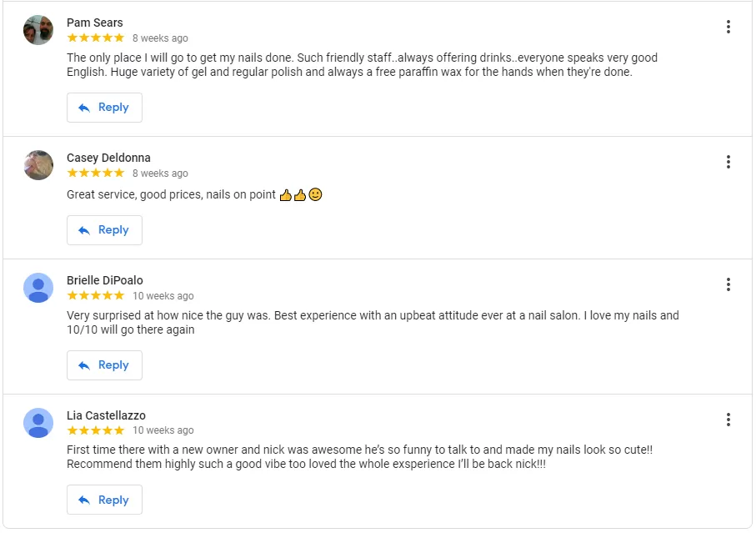Click five-star rating on Casey Deldonna review
This screenshot has width=756, height=533.
tap(96, 173)
